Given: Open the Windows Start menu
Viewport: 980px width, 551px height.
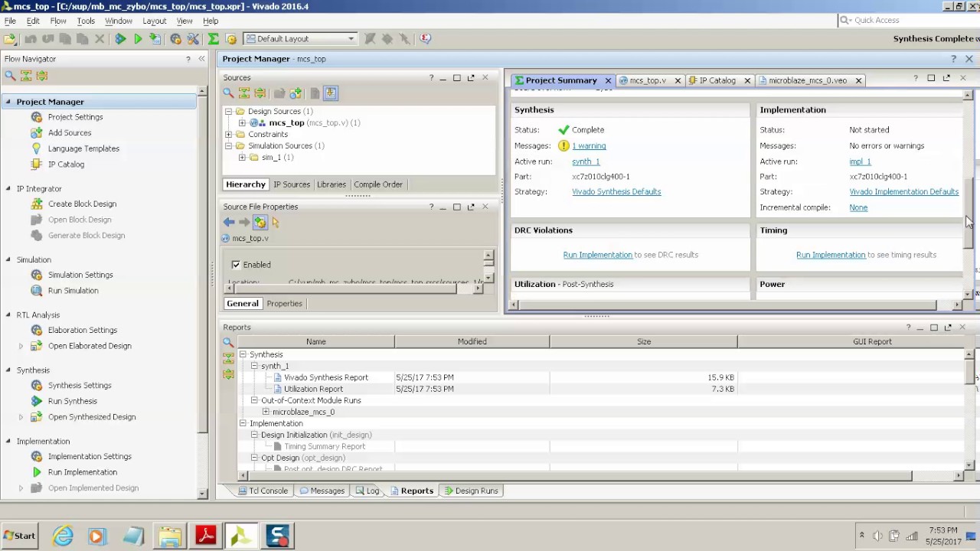Looking at the screenshot, I should 19,536.
